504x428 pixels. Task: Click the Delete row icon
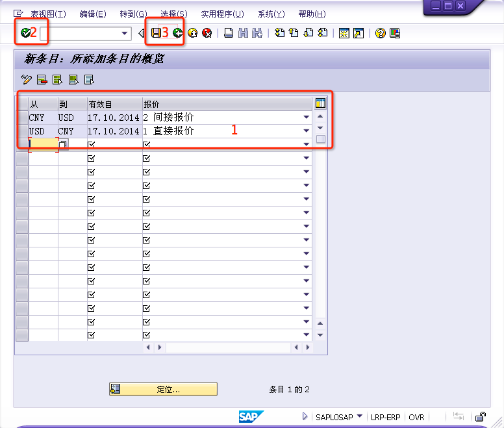(x=42, y=79)
